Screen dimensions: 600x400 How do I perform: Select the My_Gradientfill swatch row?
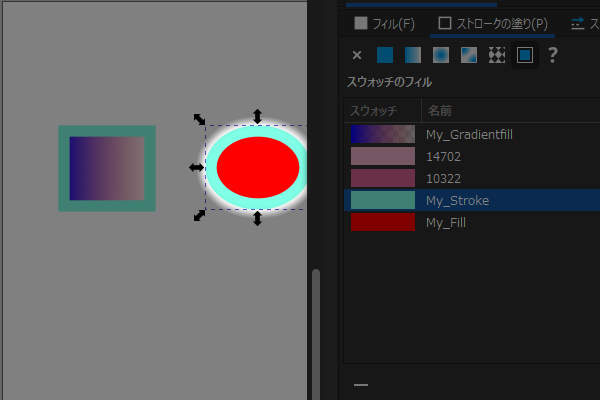click(x=472, y=134)
